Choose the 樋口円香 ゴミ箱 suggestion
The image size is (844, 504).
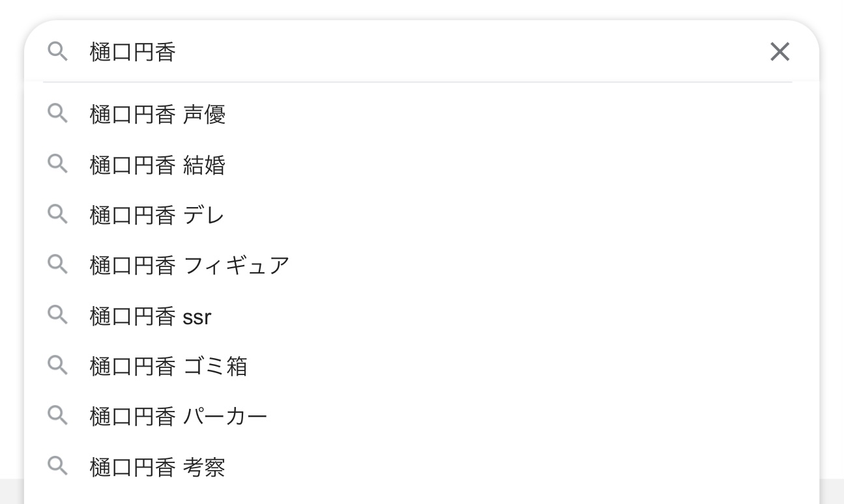tap(421, 366)
